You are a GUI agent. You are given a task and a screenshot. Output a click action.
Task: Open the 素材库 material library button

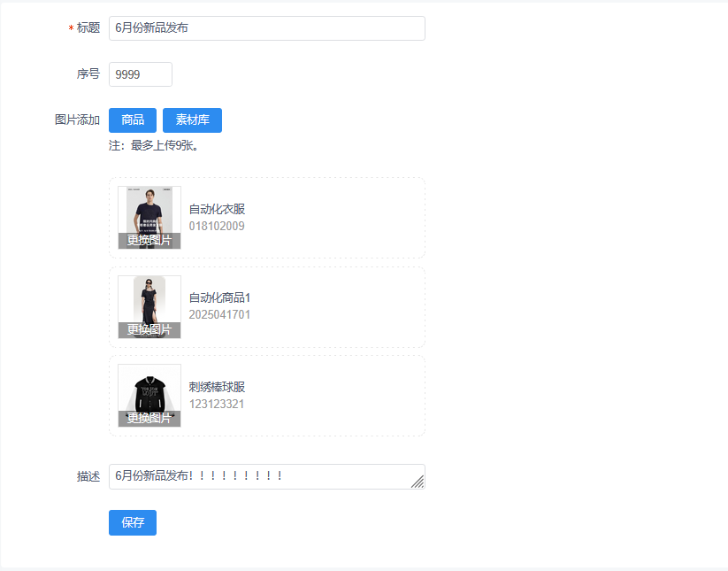tap(192, 120)
